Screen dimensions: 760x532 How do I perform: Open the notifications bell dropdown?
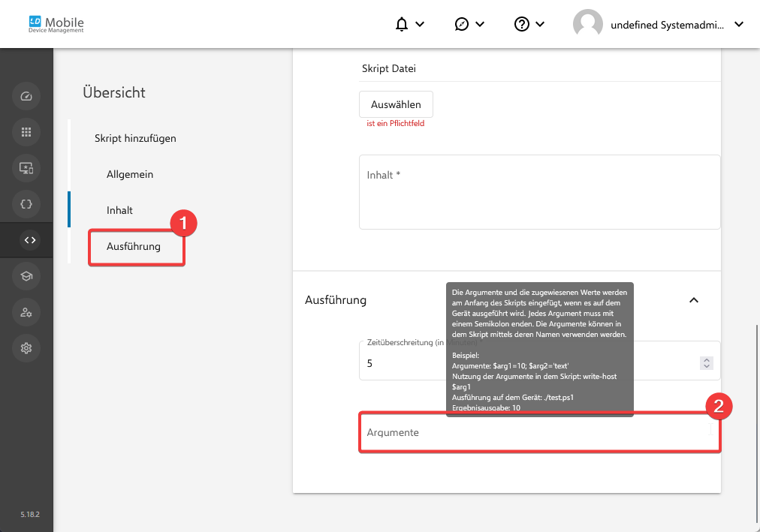point(409,24)
